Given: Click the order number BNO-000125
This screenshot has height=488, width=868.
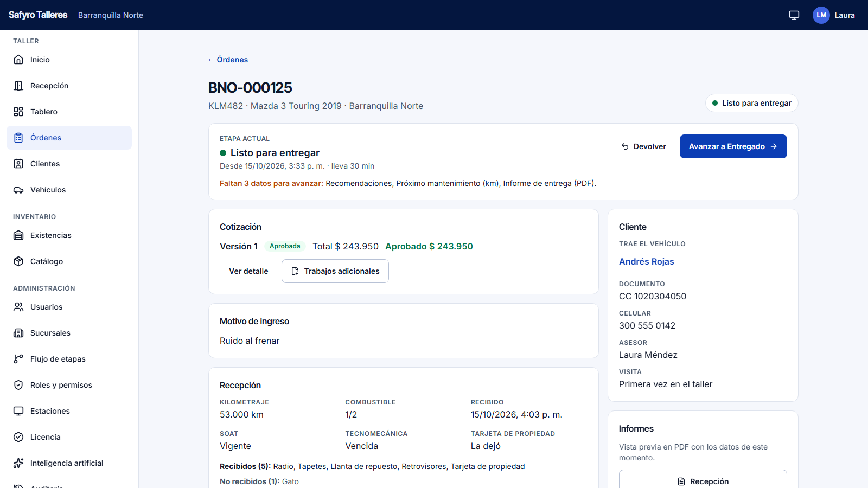Looking at the screenshot, I should tap(250, 87).
